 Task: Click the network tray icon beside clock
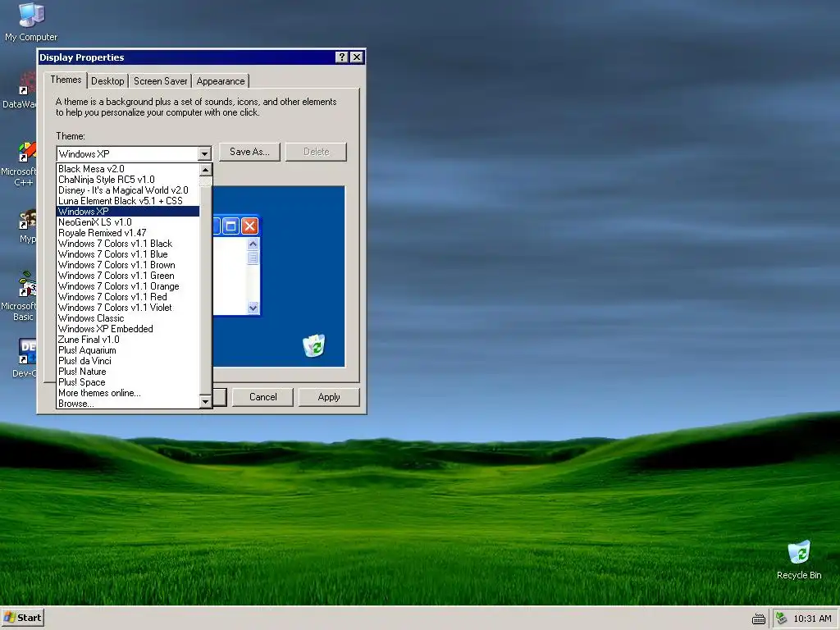(782, 619)
